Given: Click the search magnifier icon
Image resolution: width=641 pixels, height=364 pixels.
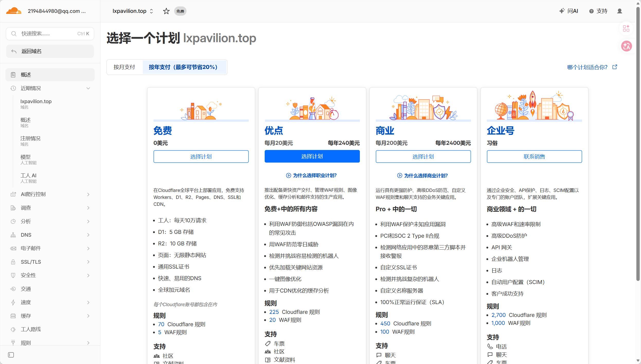Looking at the screenshot, I should [14, 34].
